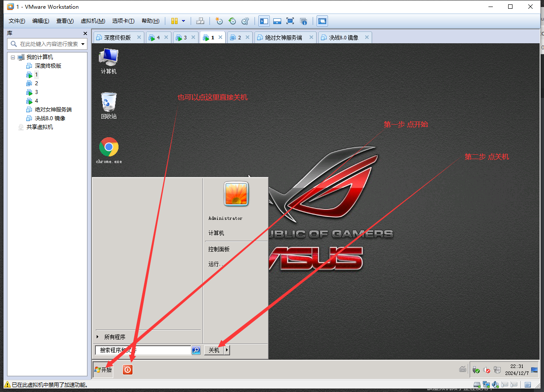Open the library search options dropdown arrow

pos(83,44)
